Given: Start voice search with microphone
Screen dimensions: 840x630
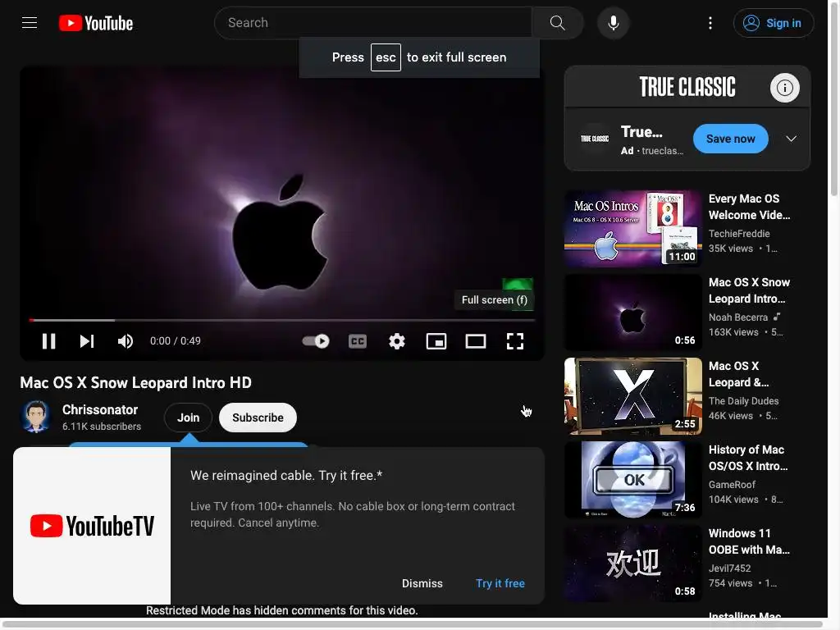Looking at the screenshot, I should tap(614, 23).
